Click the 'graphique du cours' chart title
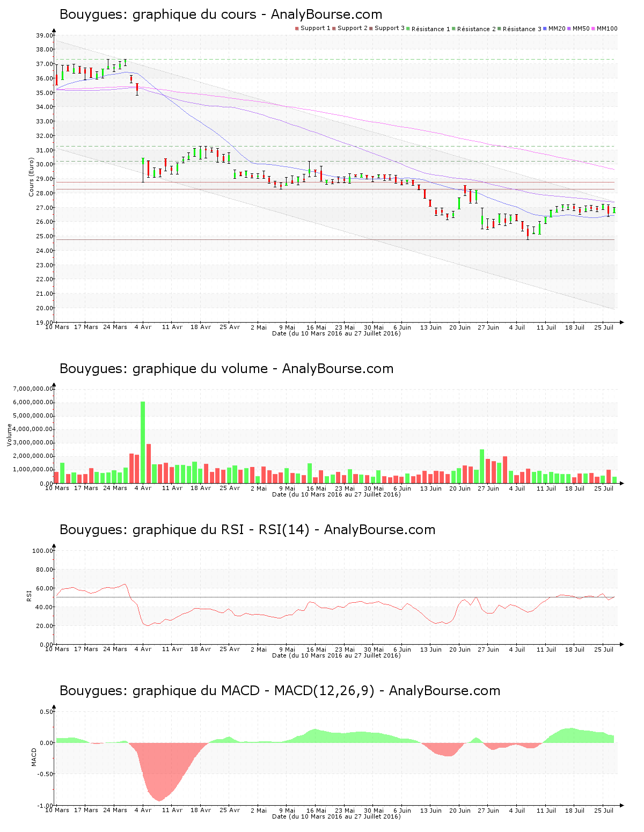 [x=221, y=14]
